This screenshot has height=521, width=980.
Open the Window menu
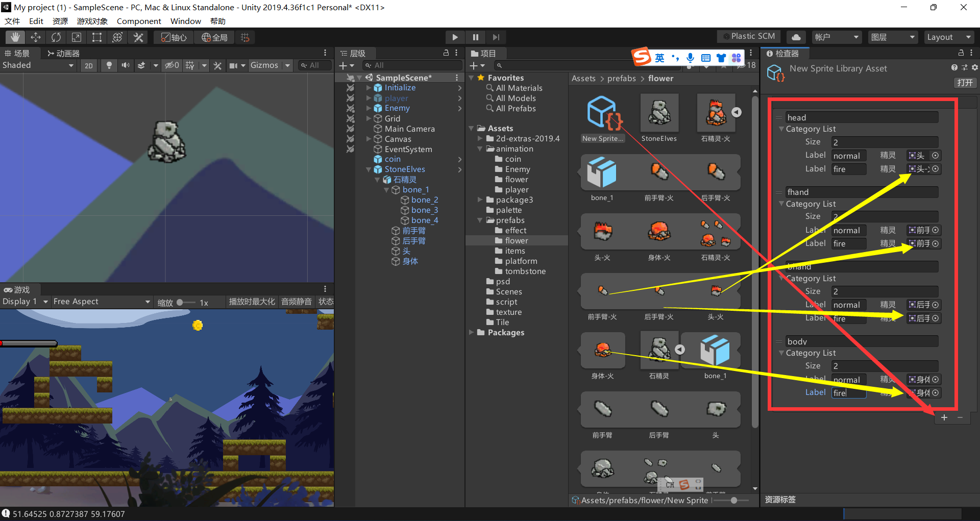pos(185,21)
